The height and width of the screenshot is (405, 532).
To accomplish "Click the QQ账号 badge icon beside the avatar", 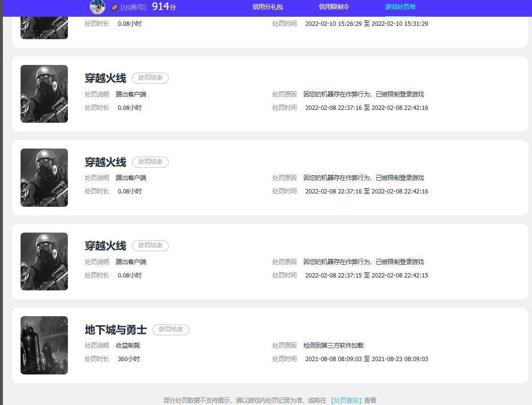I will click(x=114, y=8).
